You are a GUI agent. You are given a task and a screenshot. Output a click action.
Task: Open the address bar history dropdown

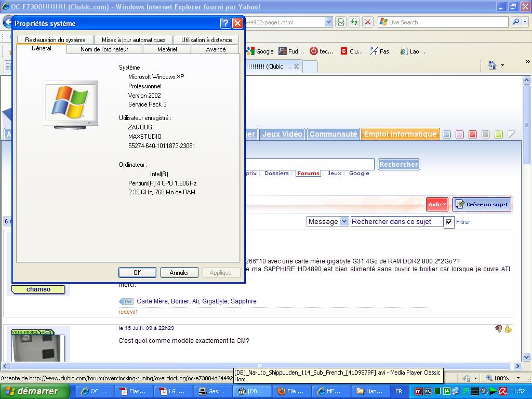tap(328, 22)
